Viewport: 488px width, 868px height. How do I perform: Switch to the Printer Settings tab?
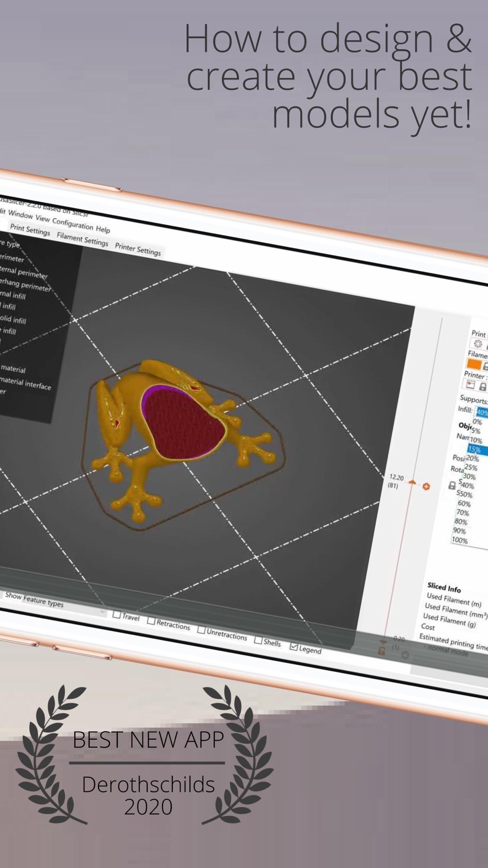[138, 248]
